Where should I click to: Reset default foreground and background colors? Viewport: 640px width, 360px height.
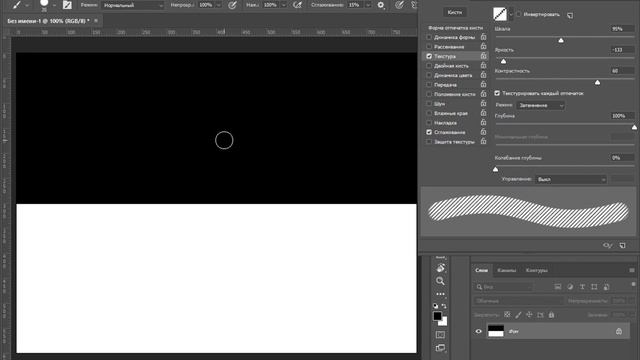click(435, 306)
